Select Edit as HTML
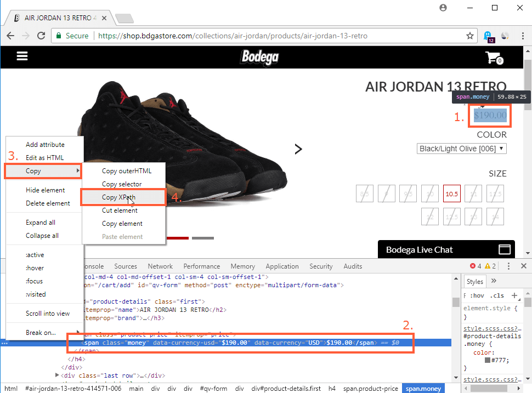 (x=45, y=158)
